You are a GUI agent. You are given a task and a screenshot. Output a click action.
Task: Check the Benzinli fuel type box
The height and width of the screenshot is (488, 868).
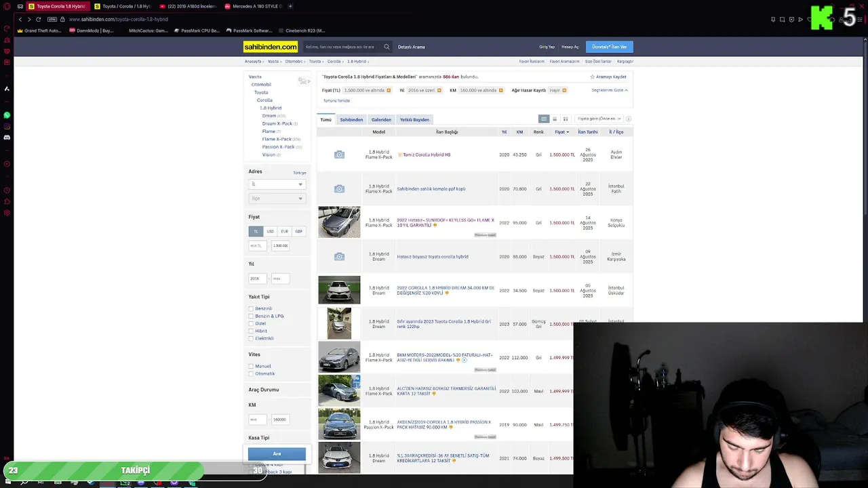click(251, 308)
